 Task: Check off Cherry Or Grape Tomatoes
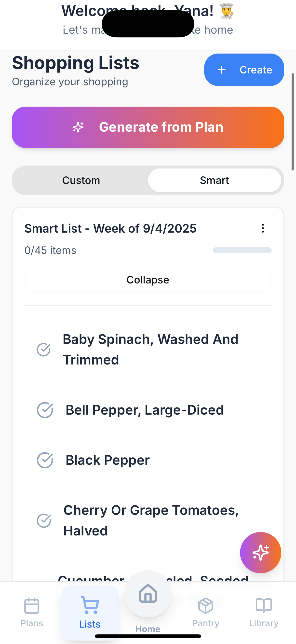pos(44,520)
